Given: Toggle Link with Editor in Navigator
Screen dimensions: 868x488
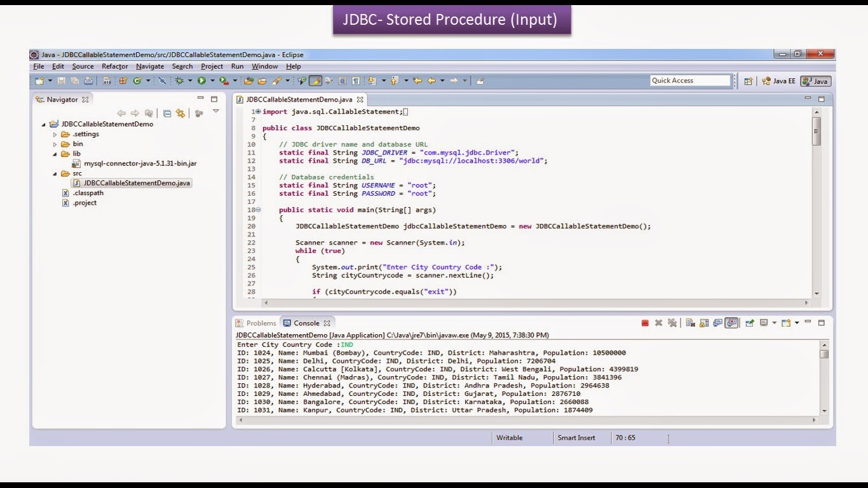Looking at the screenshot, I should [x=180, y=113].
